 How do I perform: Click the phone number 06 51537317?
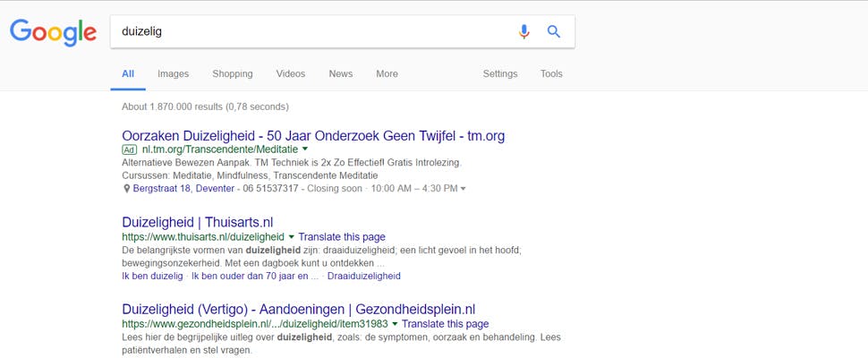(x=269, y=189)
